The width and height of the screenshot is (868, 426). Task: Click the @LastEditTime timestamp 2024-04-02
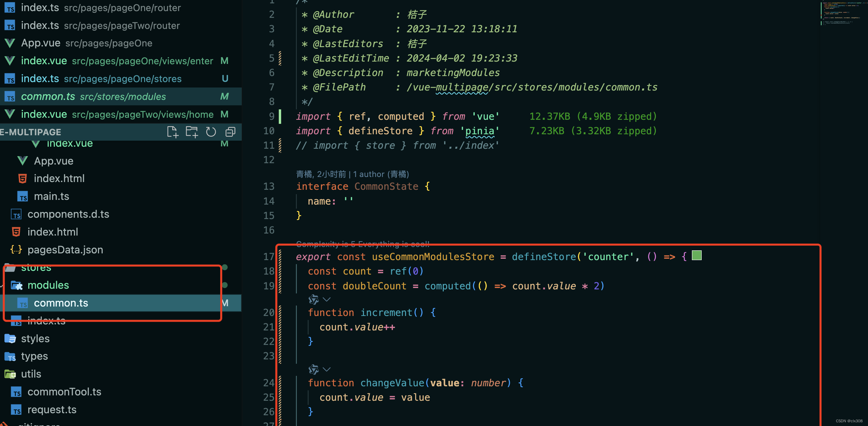[x=462, y=58]
